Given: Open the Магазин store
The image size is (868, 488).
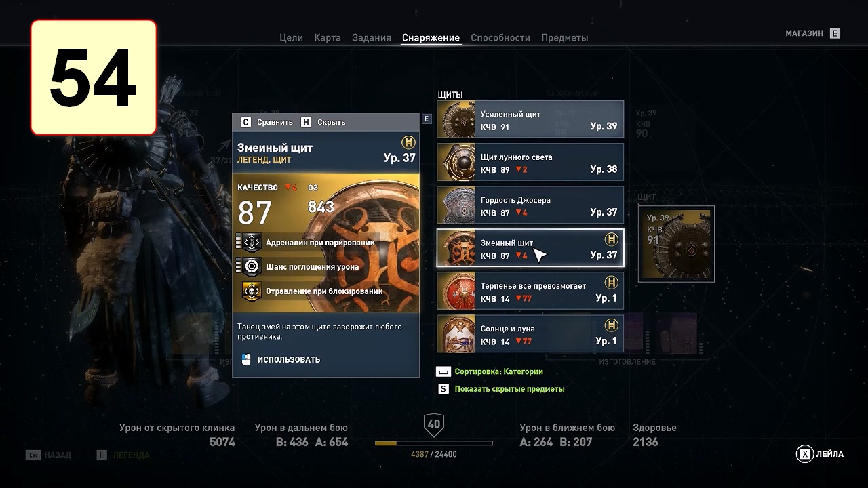Looking at the screenshot, I should point(812,33).
